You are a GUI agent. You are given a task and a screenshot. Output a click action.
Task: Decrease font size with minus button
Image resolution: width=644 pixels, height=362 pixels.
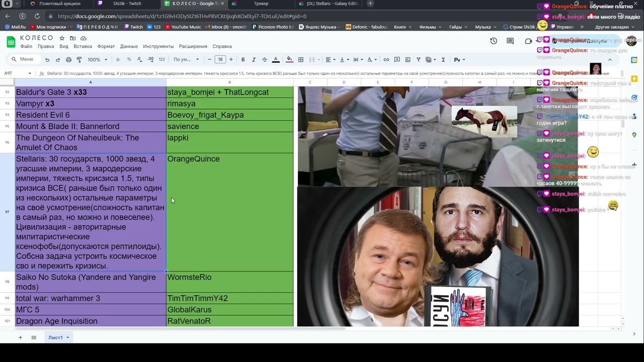[209, 59]
